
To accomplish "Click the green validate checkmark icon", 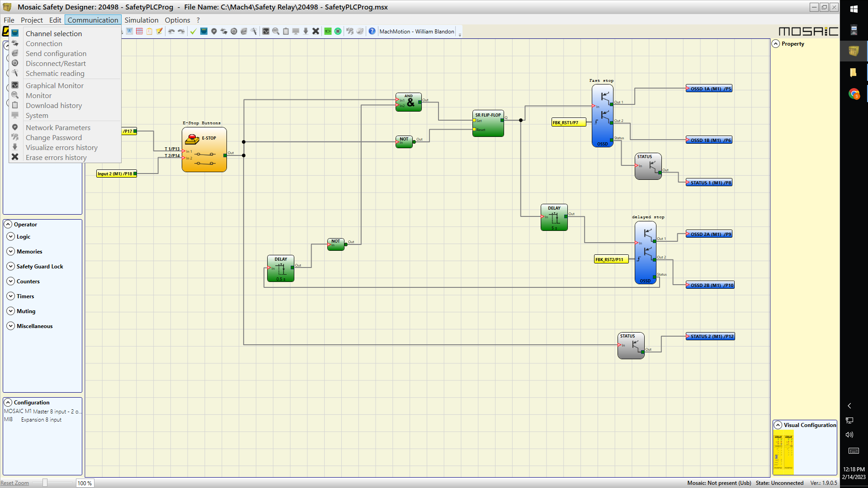I will pos(193,31).
